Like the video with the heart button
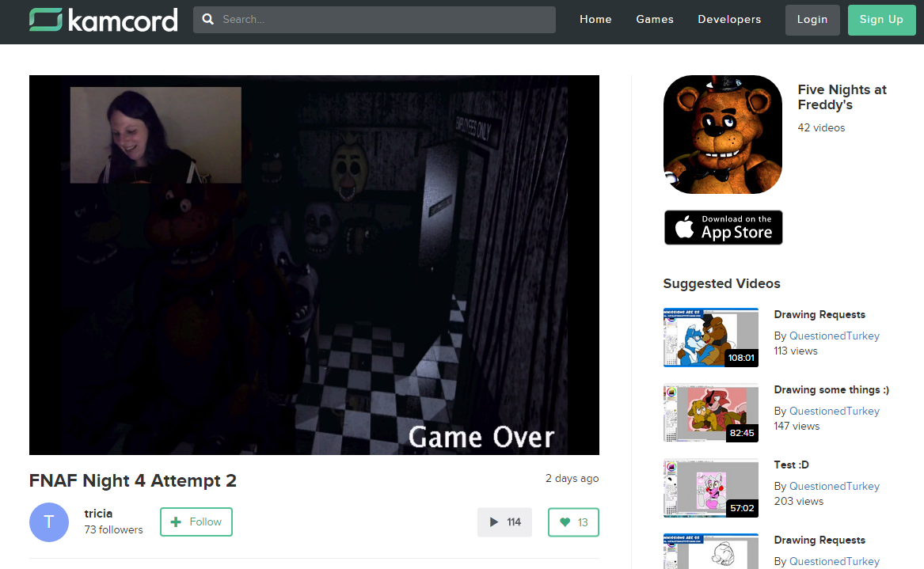Viewport: 924px width, 569px height. pos(573,522)
